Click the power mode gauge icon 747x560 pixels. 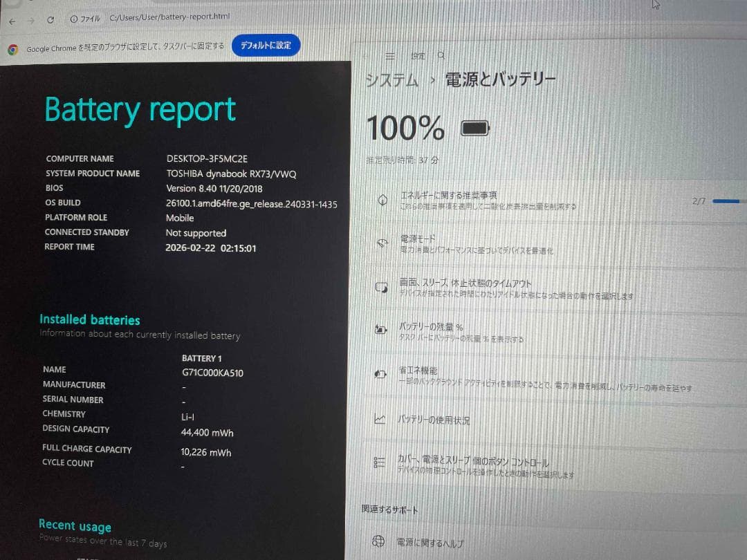point(382,243)
